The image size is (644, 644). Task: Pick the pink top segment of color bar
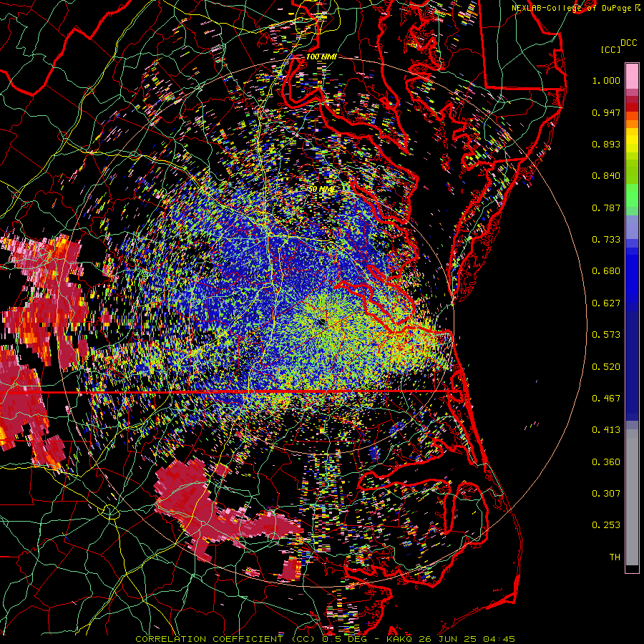632,76
